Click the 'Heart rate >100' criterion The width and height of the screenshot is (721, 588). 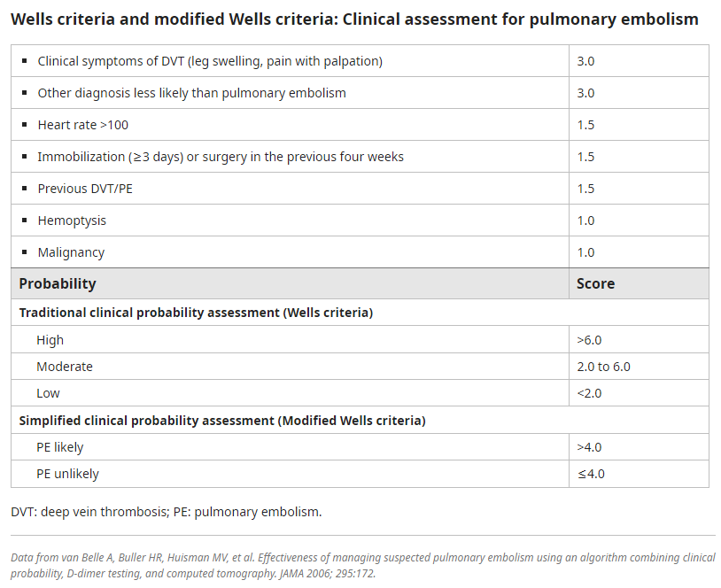pyautogui.click(x=82, y=125)
